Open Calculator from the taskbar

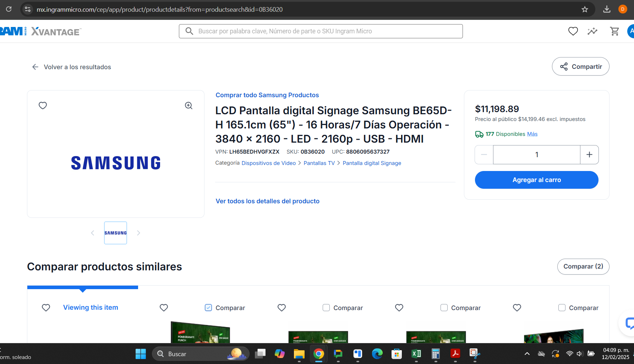[x=436, y=354]
